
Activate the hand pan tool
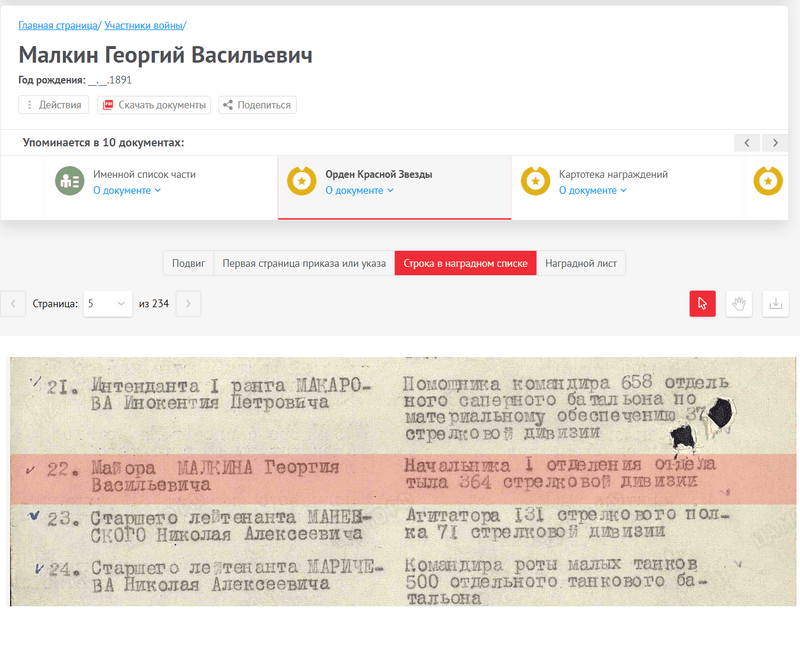pos(739,304)
